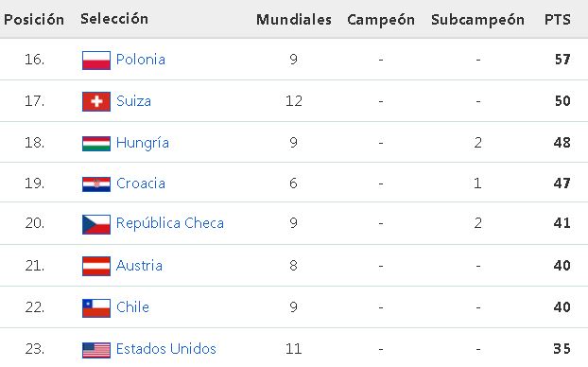Open the Estados Unidos team link

click(x=166, y=349)
